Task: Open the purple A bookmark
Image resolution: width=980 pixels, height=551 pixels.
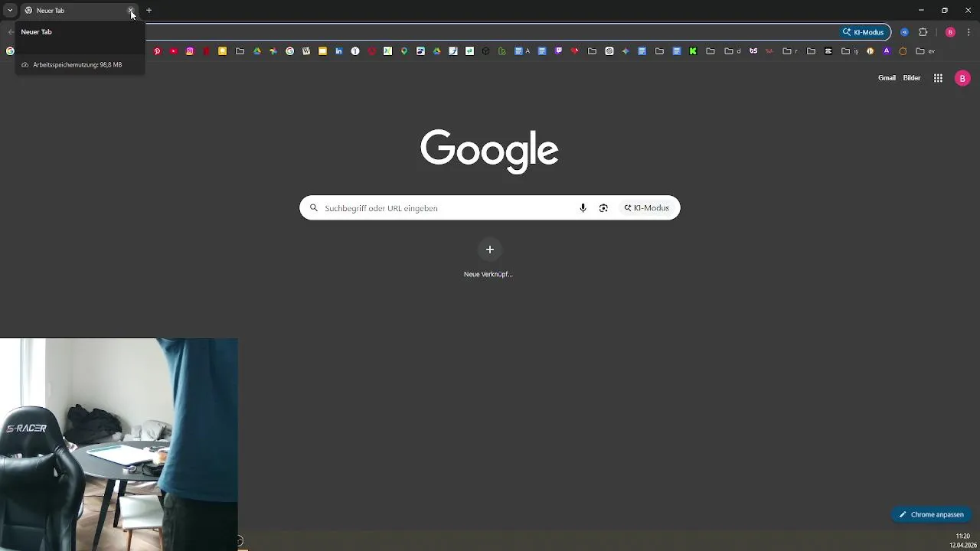Action: tap(887, 51)
